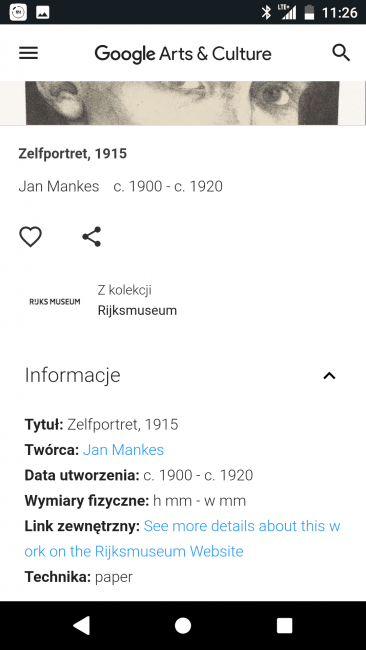Tap the Google Arts & Culture title
This screenshot has width=366, height=650.
click(x=183, y=53)
